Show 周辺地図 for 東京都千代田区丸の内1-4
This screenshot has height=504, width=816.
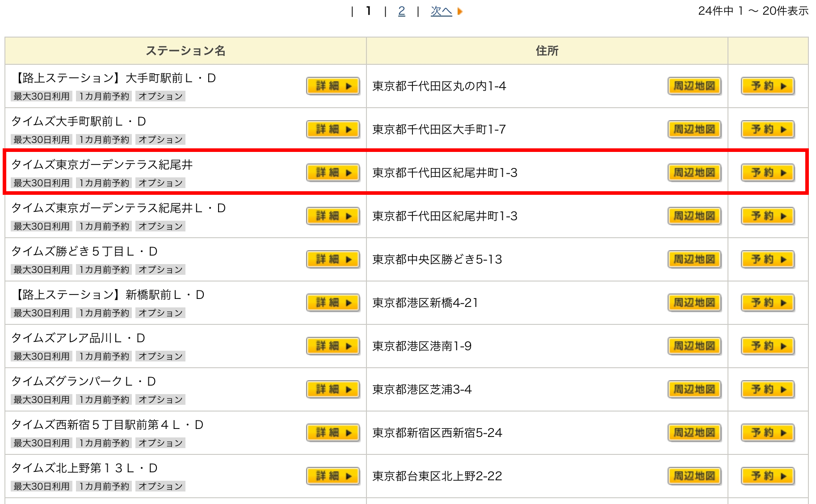click(694, 86)
